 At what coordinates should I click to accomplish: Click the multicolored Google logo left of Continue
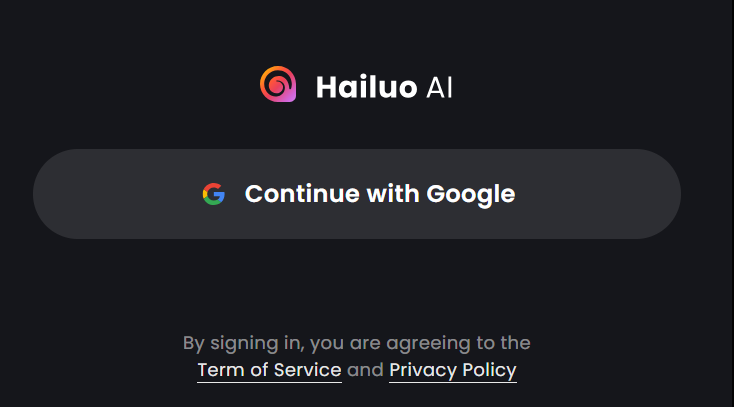click(214, 194)
